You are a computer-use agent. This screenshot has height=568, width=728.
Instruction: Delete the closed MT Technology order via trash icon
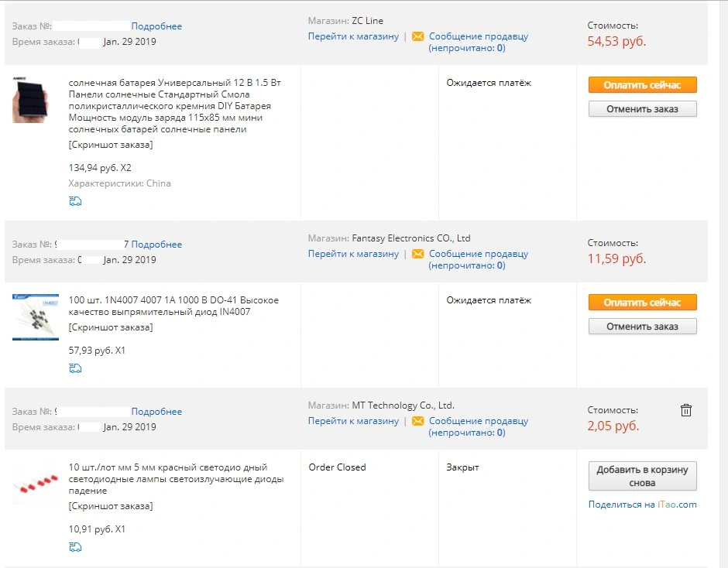685,410
